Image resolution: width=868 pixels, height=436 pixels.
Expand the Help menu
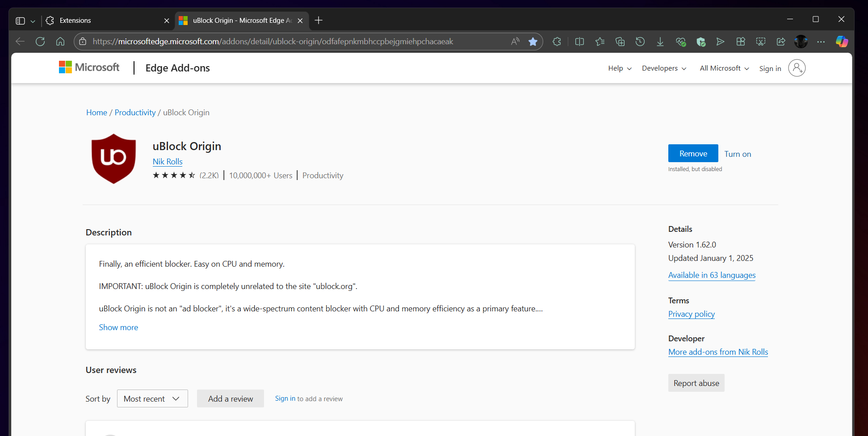tap(620, 68)
